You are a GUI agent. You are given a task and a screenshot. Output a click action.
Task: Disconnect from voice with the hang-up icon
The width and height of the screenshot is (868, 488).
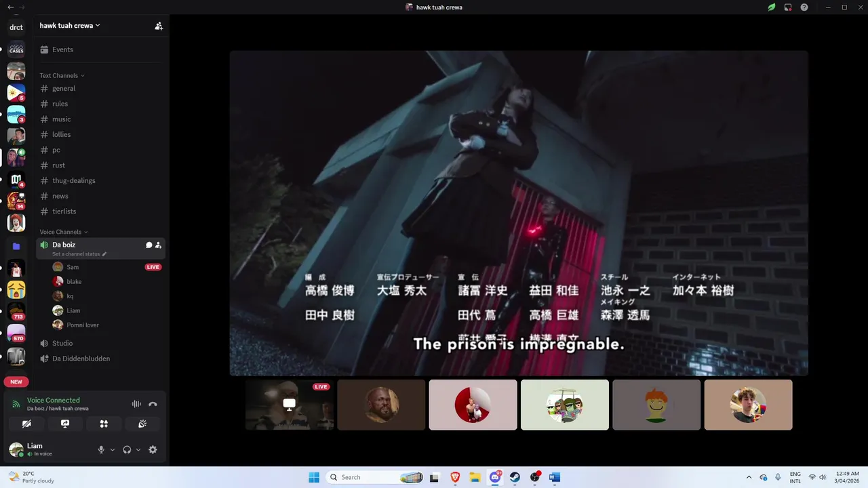pyautogui.click(x=153, y=404)
